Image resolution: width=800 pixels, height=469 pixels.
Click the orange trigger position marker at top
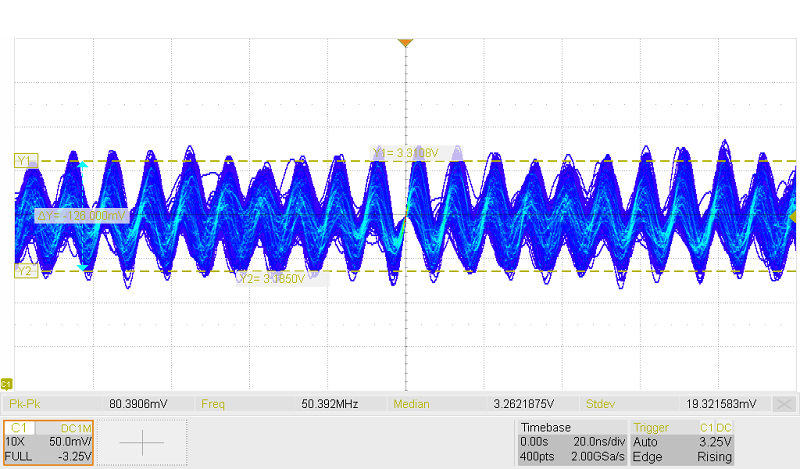click(x=405, y=43)
